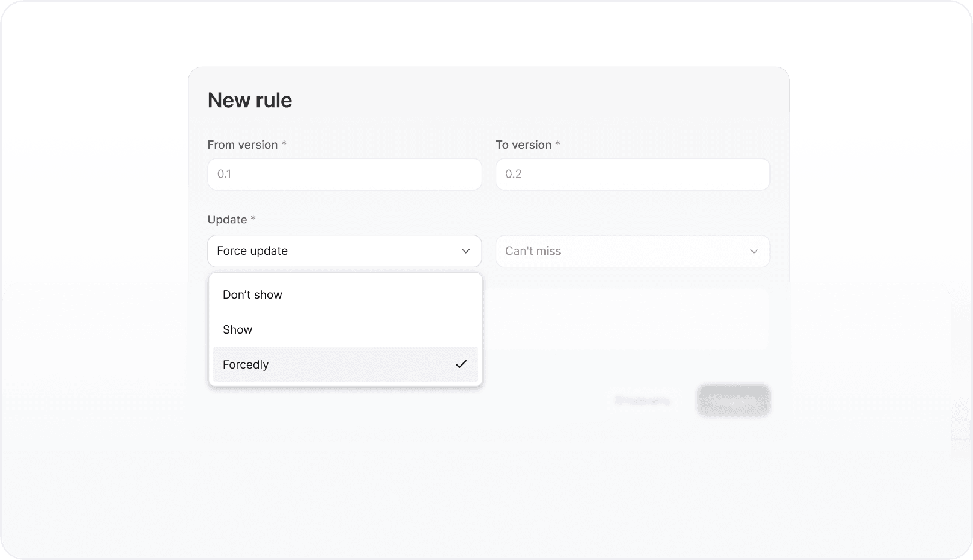
Task: Click the checkmark beside Forcedly
Action: click(x=462, y=364)
